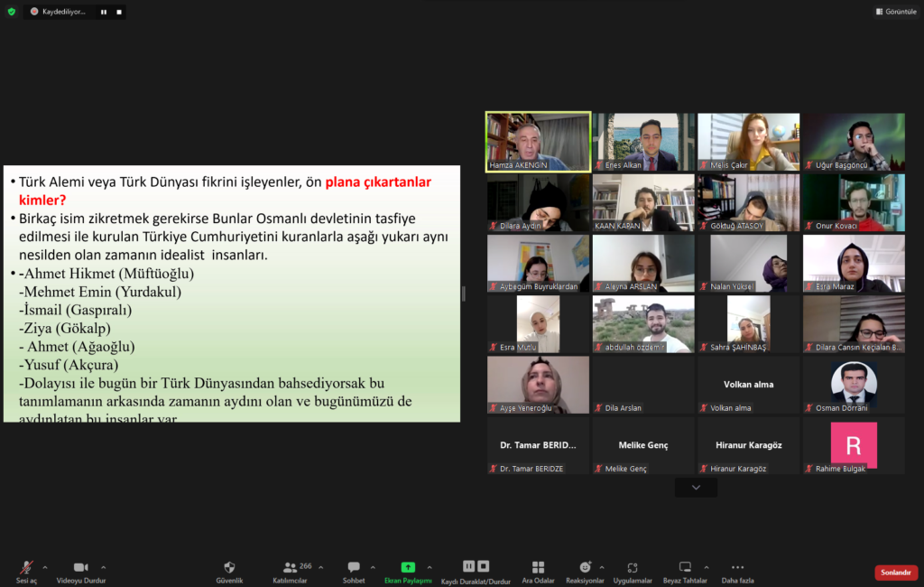Click Daha fazla three-dots menu
This screenshot has height=587, width=924.
pos(737,568)
